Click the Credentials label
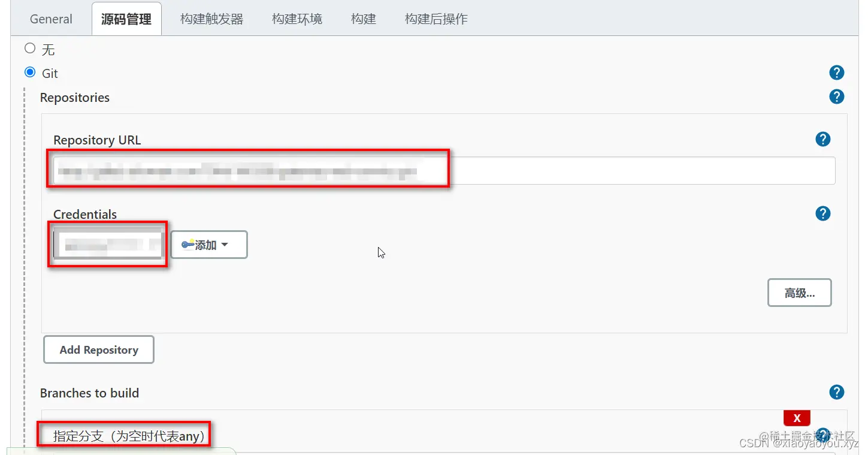The width and height of the screenshot is (868, 455). pyautogui.click(x=85, y=215)
